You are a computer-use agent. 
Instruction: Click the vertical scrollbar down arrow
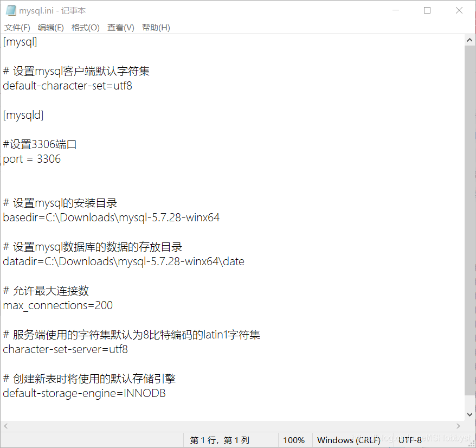tap(469, 414)
